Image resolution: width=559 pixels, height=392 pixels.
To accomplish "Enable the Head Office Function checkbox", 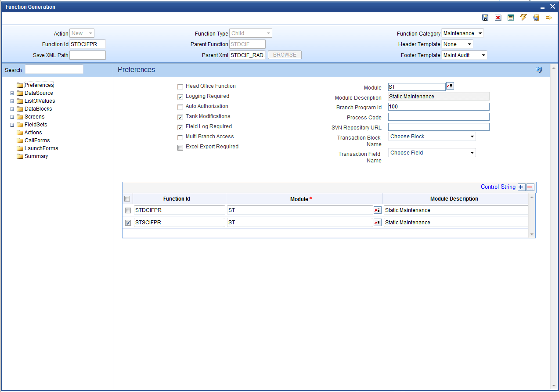I will 180,87.
